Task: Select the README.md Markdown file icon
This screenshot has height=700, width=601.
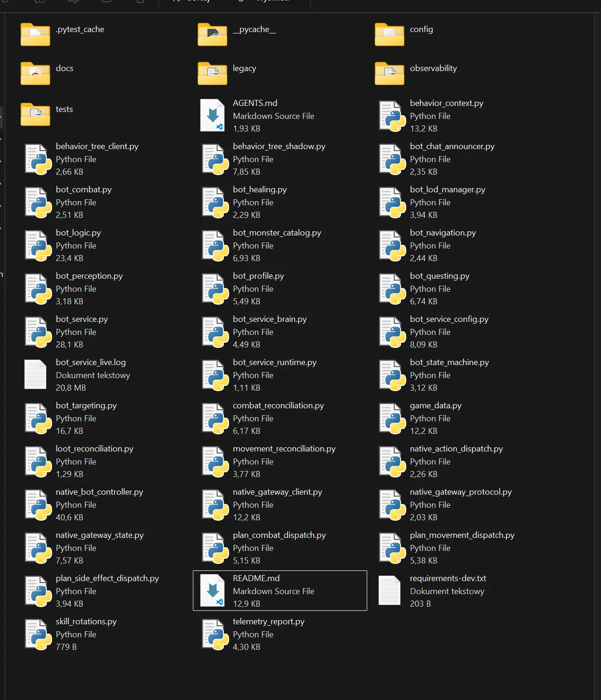Action: (212, 590)
